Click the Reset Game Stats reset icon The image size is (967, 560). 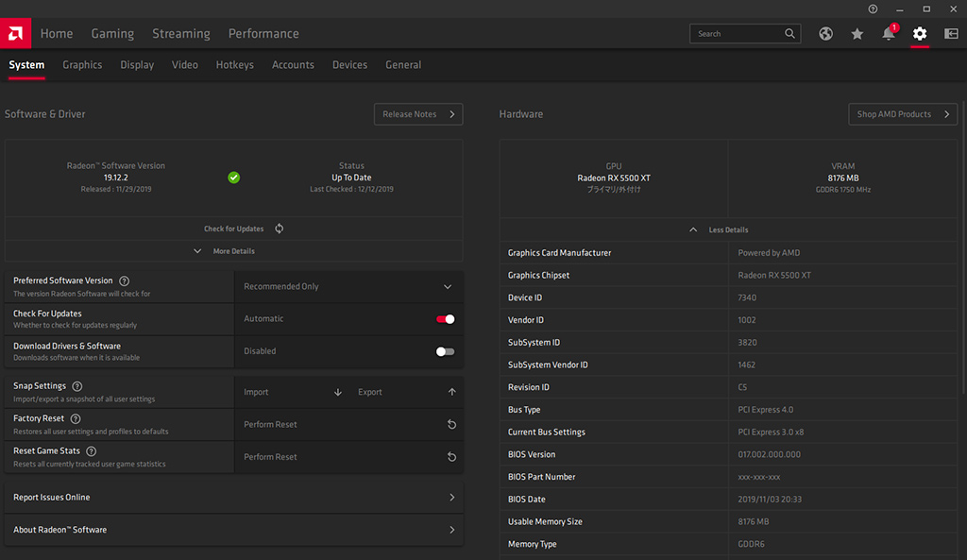pos(451,457)
